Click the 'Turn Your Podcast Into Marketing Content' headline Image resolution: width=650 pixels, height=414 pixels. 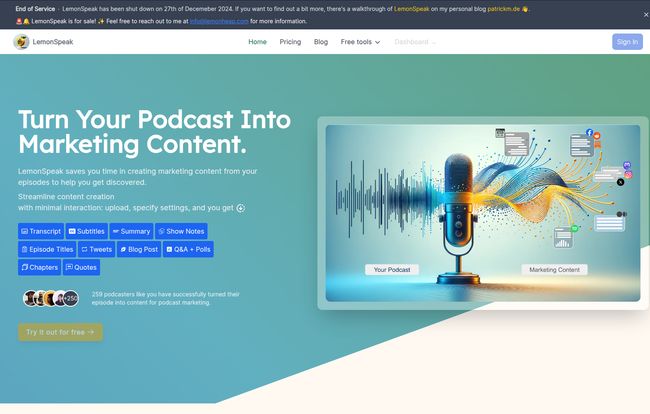154,132
